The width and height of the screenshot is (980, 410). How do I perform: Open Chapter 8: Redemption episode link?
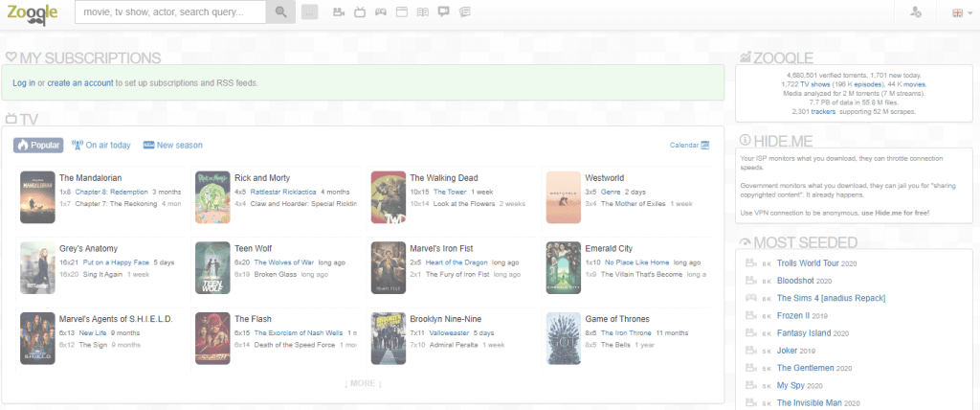pyautogui.click(x=111, y=193)
